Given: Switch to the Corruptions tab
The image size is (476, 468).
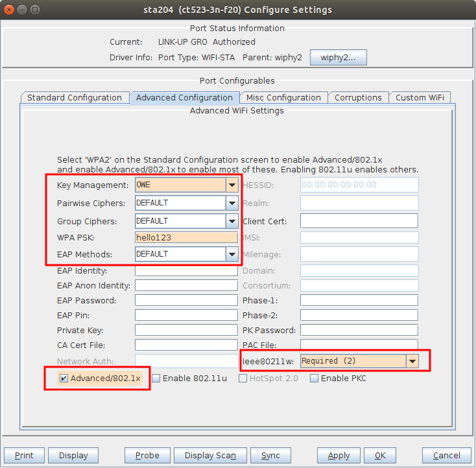Looking at the screenshot, I should click(358, 98).
